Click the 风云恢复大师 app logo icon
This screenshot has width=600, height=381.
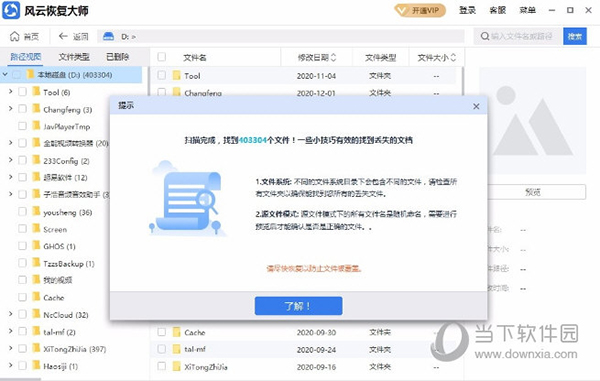click(x=11, y=10)
